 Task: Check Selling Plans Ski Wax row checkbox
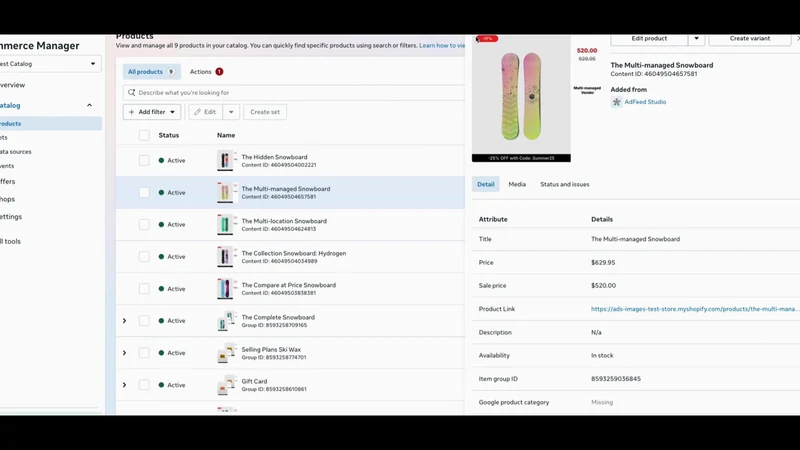point(144,353)
